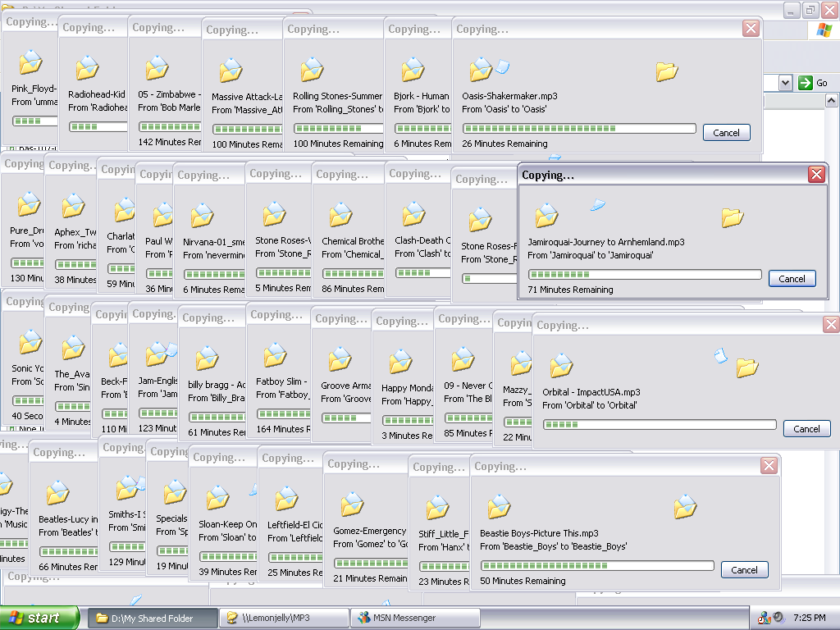Viewport: 840px width, 630px height.
Task: Click the folder icon in the Gomez-Emergency dialog
Action: pos(353,504)
